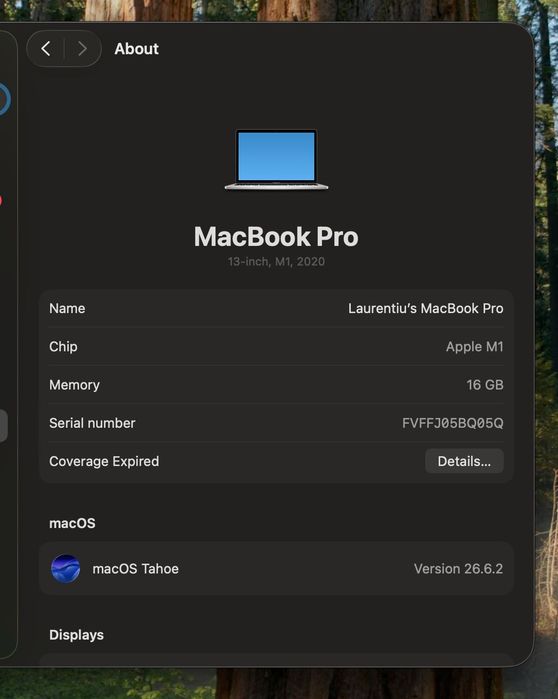The image size is (558, 699).
Task: Open the coverage Details… button
Action: (x=464, y=461)
